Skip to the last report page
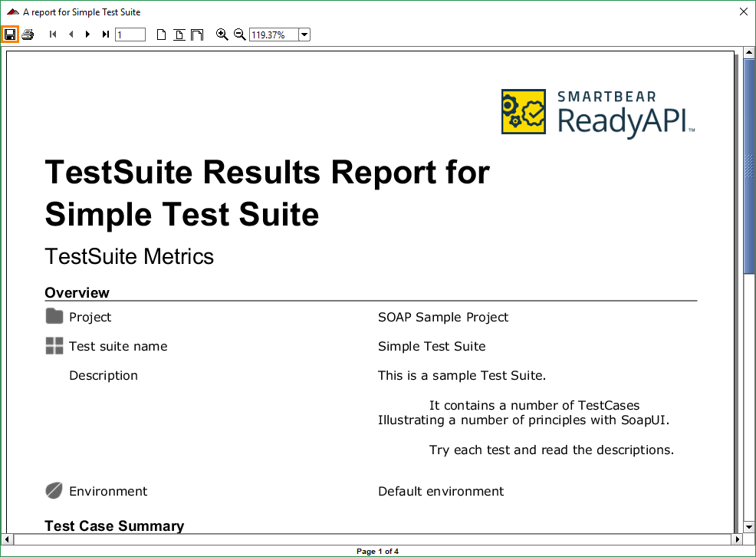Screen dimensions: 756x557 (x=105, y=34)
